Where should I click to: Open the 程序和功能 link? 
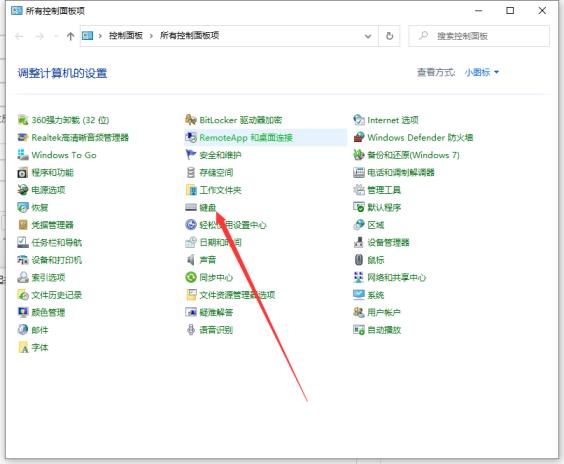click(x=53, y=173)
